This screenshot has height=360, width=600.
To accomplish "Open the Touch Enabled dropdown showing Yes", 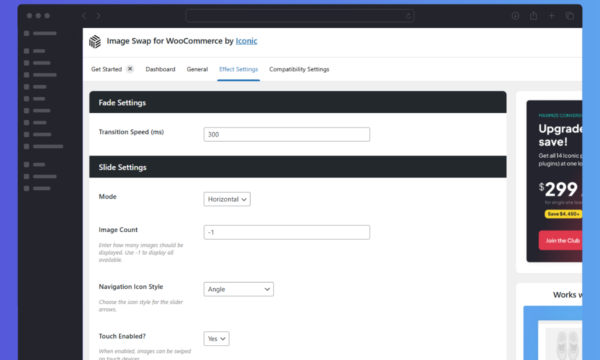I will [x=216, y=339].
